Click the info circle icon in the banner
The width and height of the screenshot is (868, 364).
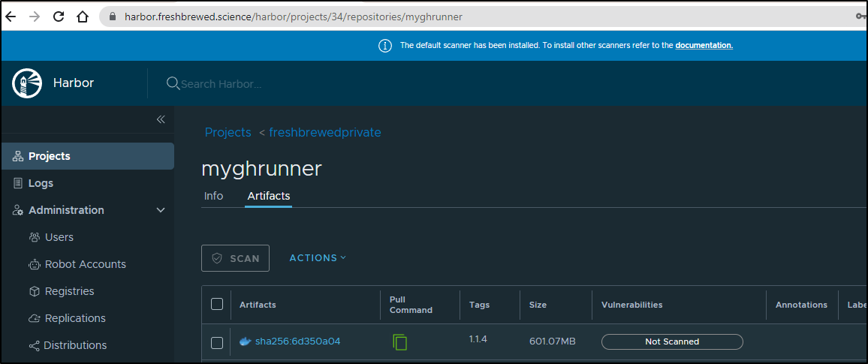(384, 46)
